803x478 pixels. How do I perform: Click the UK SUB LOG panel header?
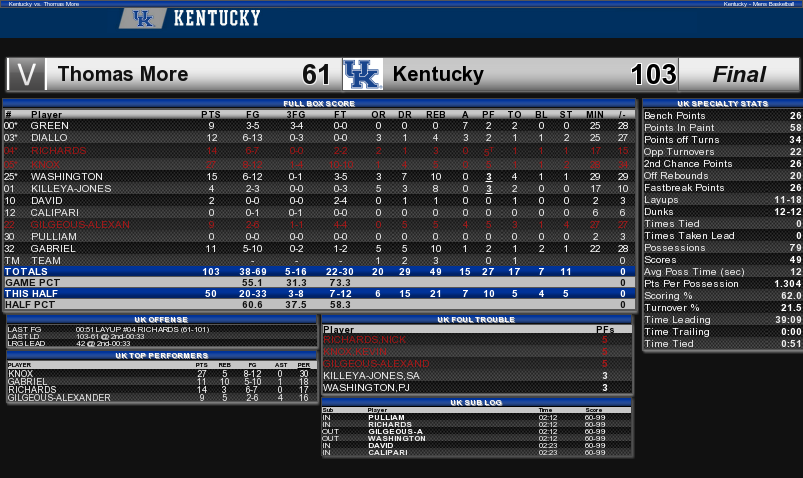click(476, 403)
